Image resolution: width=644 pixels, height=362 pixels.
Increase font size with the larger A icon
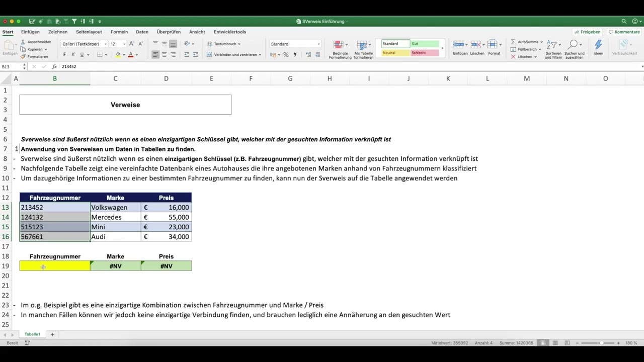(131, 44)
